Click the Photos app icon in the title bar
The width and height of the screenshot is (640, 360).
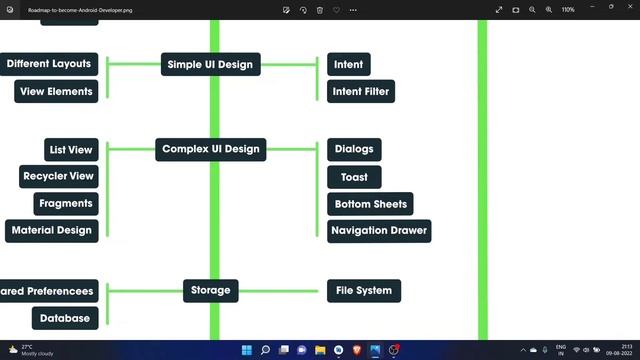click(x=10, y=10)
